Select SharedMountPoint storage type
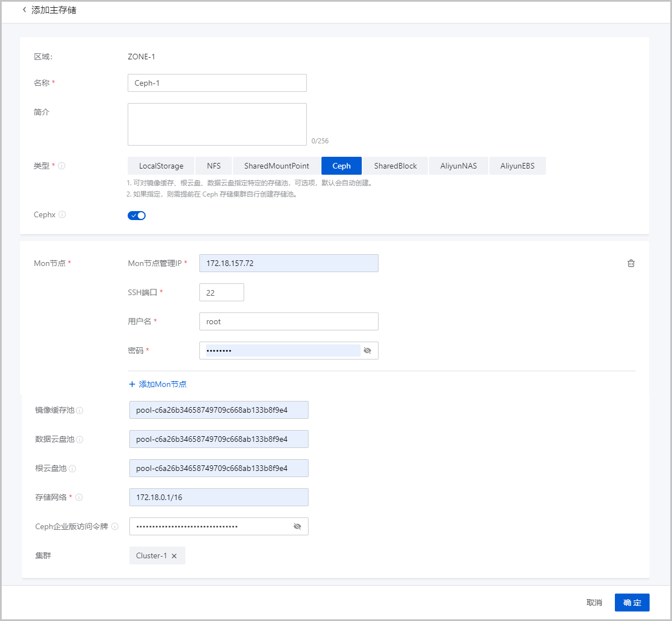Screen dimensions: 672x621 pos(277,166)
